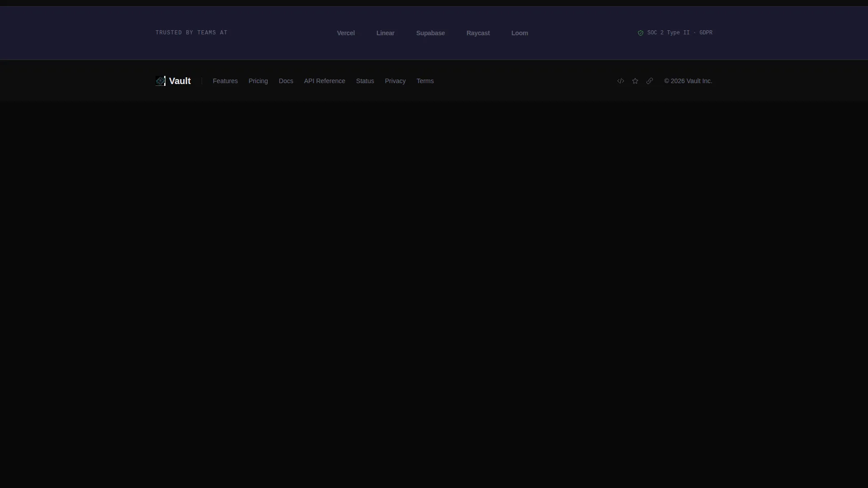This screenshot has height=488, width=868.
Task: Click the Vercel company logo
Action: pyautogui.click(x=346, y=33)
